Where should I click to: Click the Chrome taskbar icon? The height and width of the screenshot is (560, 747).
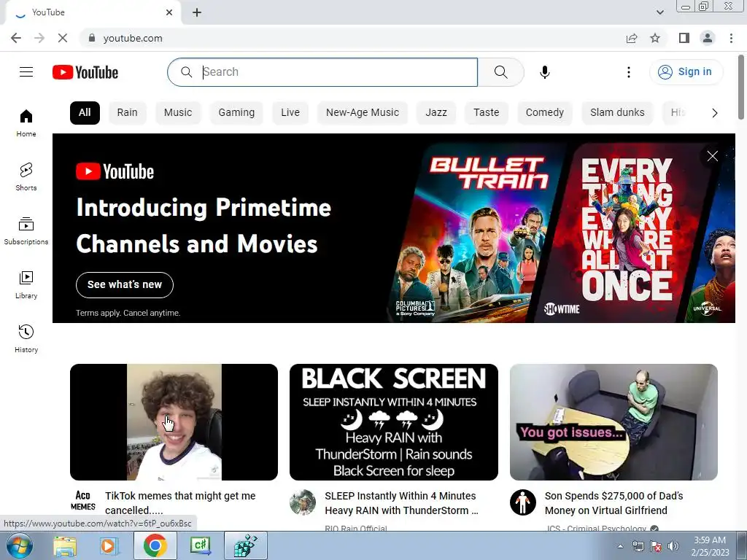[155, 545]
